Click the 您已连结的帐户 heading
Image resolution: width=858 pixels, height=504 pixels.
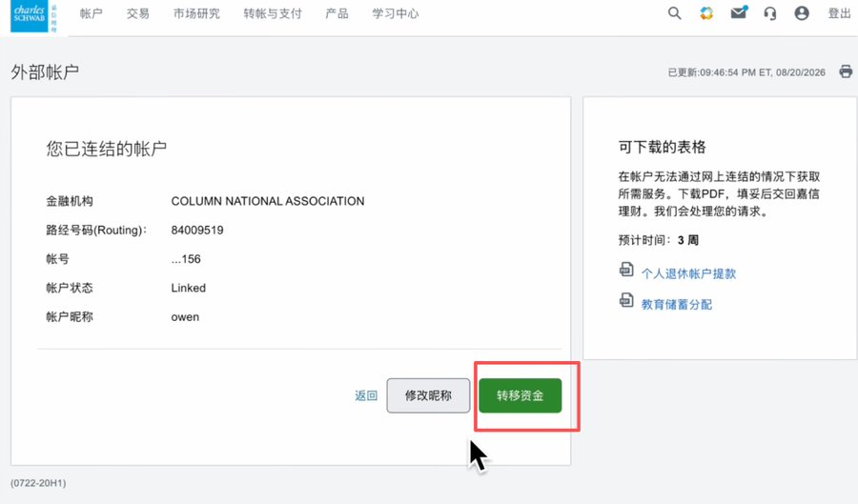(x=107, y=149)
